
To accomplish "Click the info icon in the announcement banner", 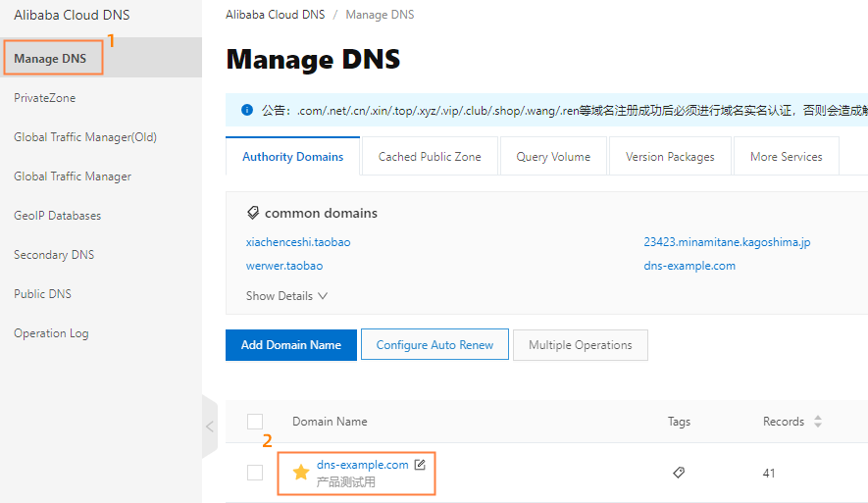I will click(x=247, y=110).
